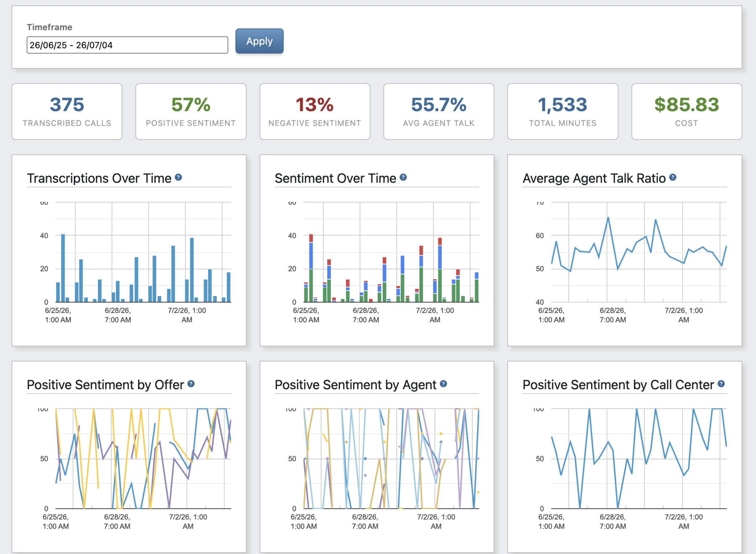This screenshot has width=756, height=554.
Task: Click the Transcriptions Over Time heading
Action: click(x=99, y=178)
